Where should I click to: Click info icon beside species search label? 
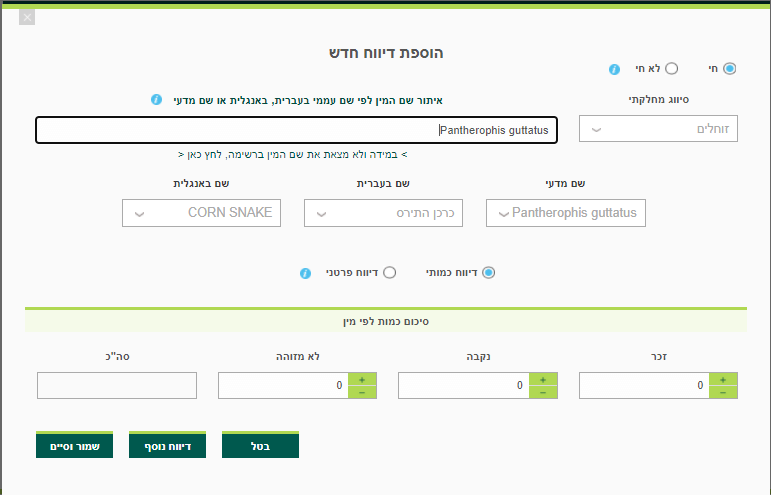[156, 100]
